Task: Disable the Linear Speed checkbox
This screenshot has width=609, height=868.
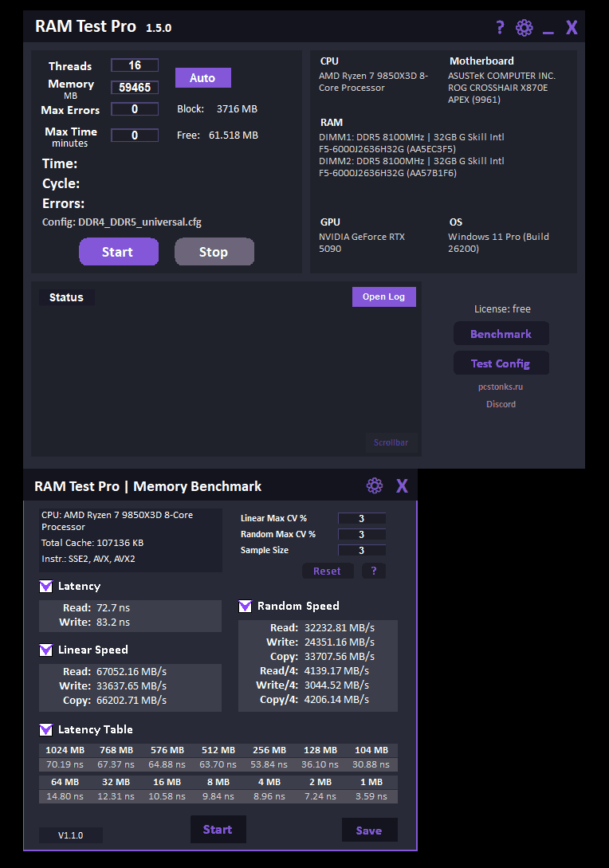Action: click(46, 650)
